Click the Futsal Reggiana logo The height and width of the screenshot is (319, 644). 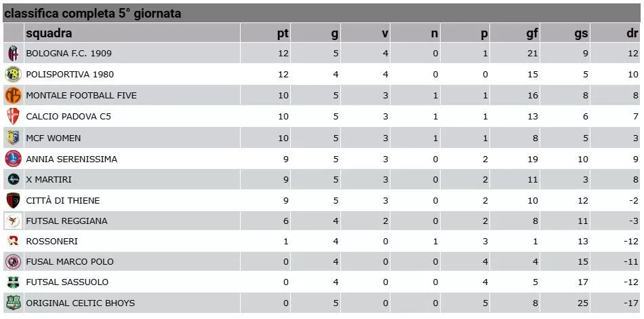(13, 221)
